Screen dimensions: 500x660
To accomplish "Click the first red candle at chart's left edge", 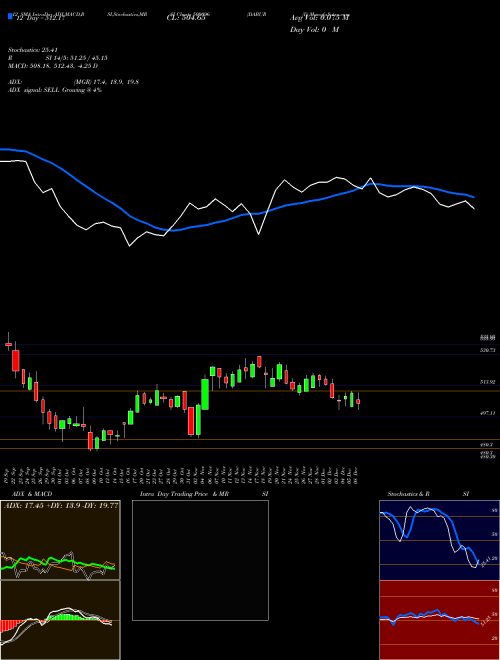I will (8, 344).
